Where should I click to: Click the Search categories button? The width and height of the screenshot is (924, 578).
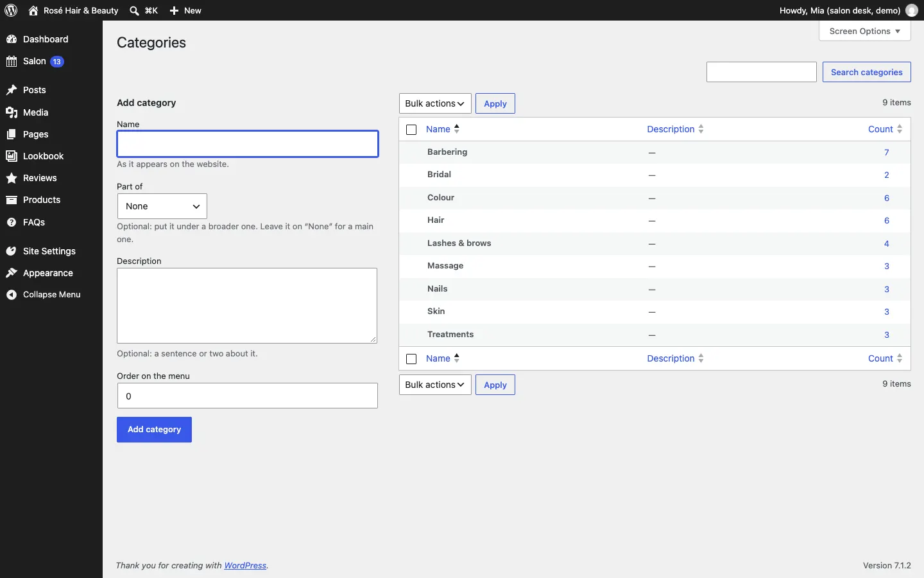[x=867, y=72]
